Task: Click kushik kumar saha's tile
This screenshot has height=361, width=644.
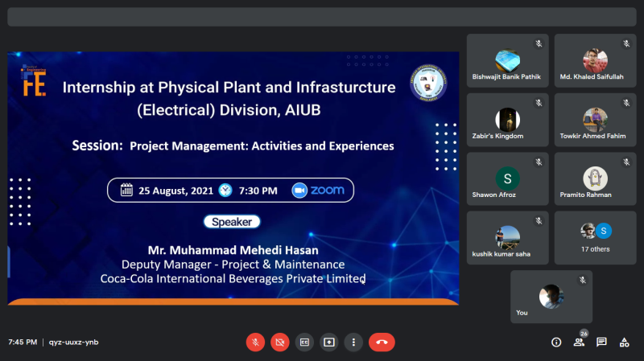Action: [507, 237]
